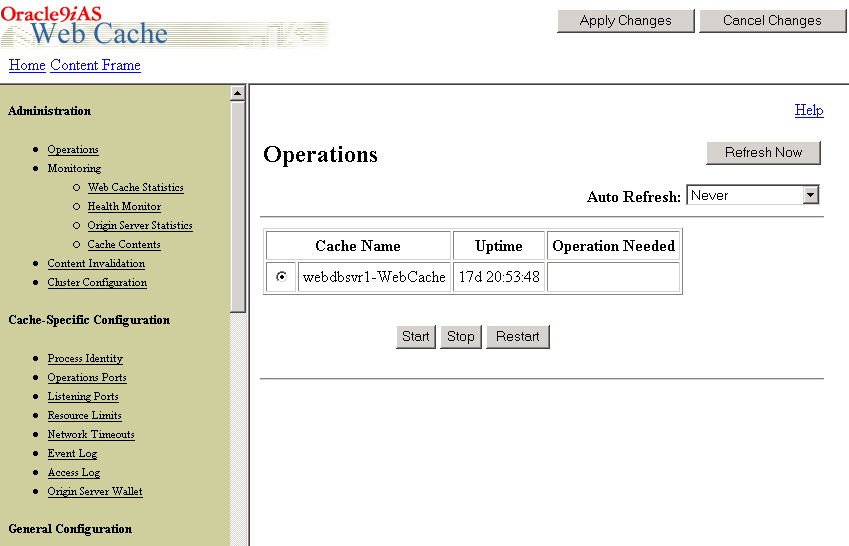This screenshot has height=546, width=849.
Task: Open the Content Frame link
Action: [x=95, y=66]
